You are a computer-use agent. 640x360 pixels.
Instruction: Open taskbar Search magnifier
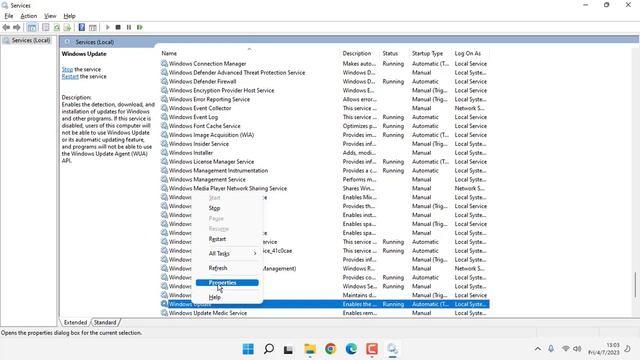tap(269, 349)
